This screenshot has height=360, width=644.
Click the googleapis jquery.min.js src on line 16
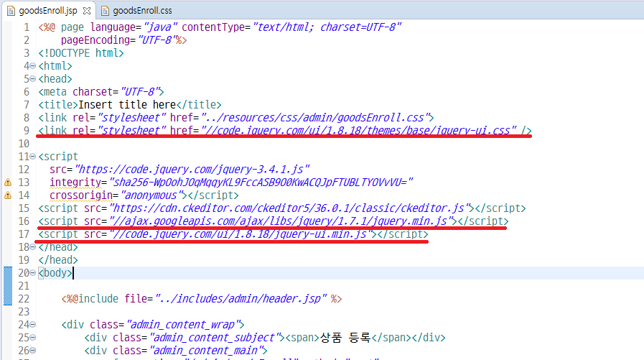[x=281, y=221]
